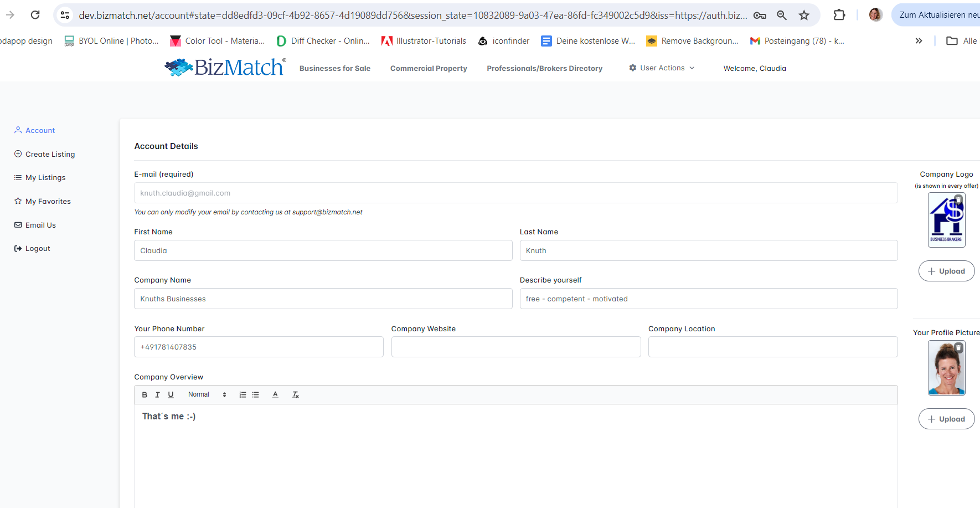
Task: Click the clear formatting icon
Action: [296, 395]
